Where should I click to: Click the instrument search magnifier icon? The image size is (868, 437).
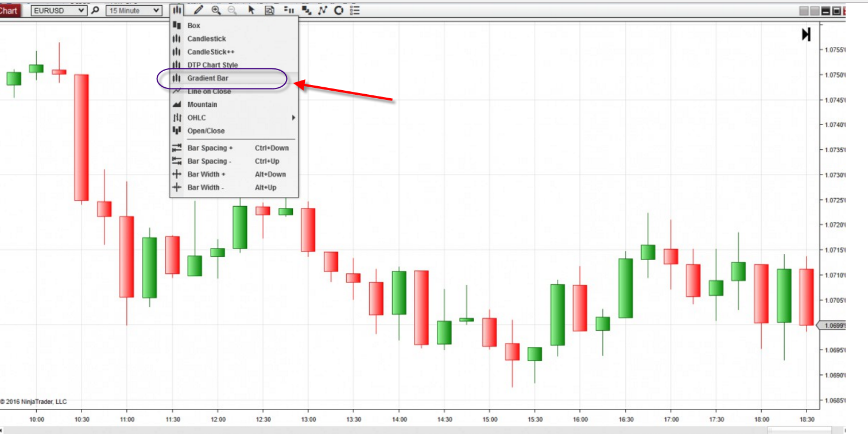pyautogui.click(x=95, y=10)
